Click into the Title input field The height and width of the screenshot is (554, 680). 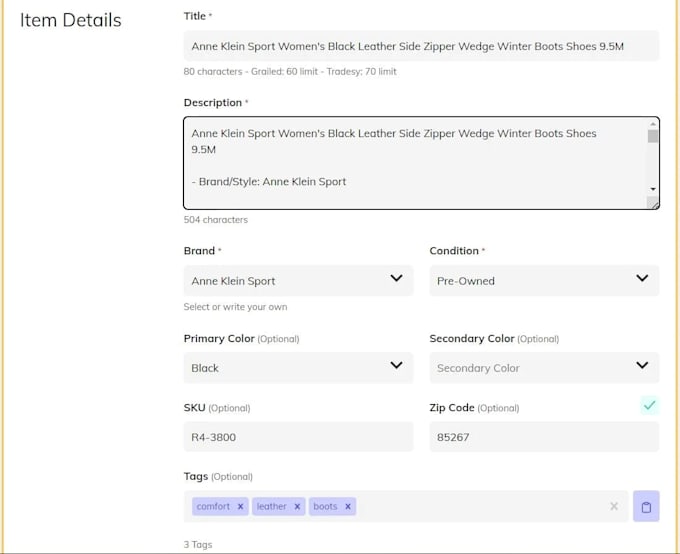421,46
